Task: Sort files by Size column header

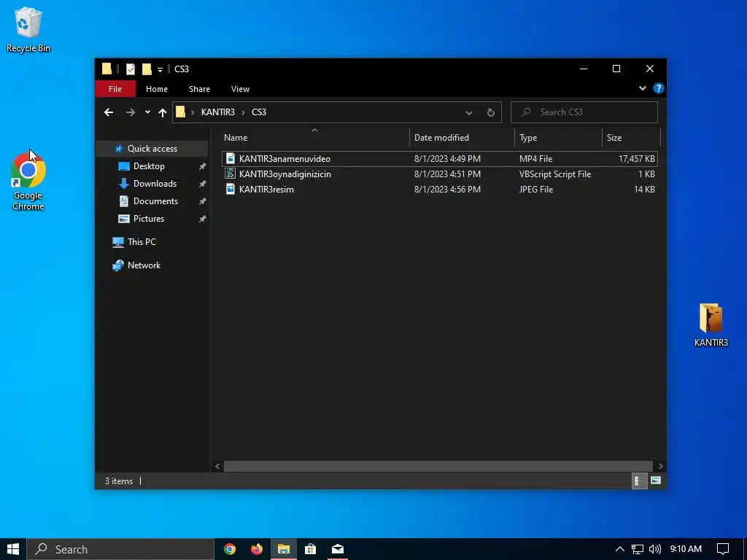Action: point(631,138)
